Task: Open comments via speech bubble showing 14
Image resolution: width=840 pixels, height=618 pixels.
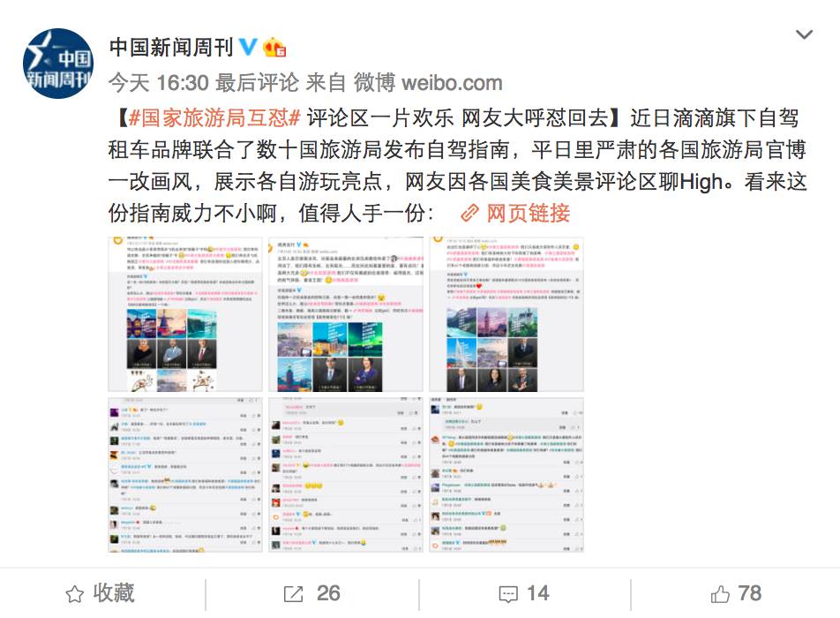Action: tap(524, 593)
